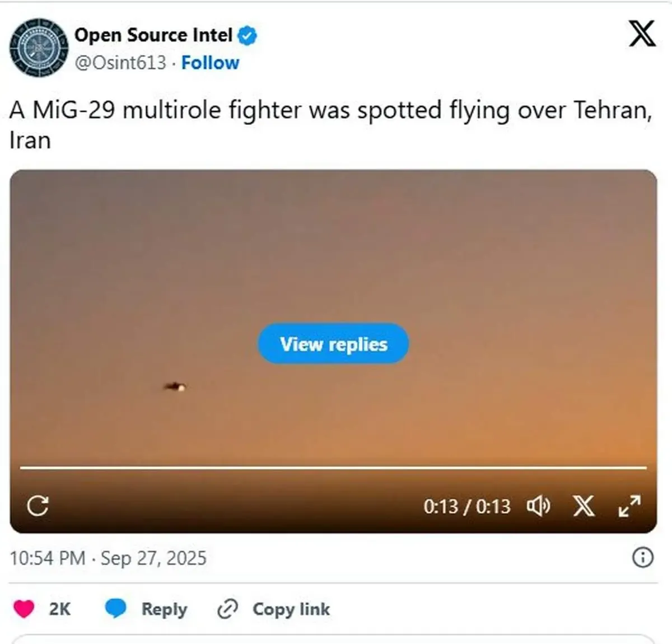Viewport: 672px width, 644px height.
Task: Open the info icon beside the timestamp
Action: point(642,558)
